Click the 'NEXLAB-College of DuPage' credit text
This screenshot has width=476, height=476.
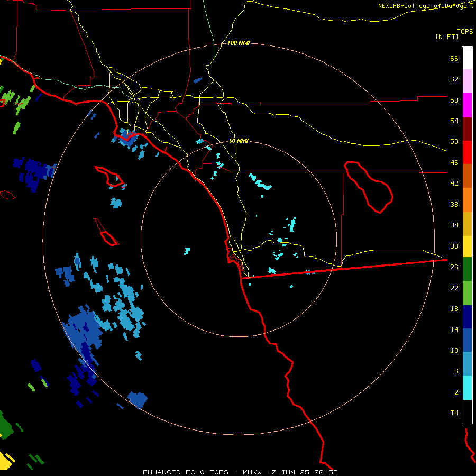(x=423, y=6)
